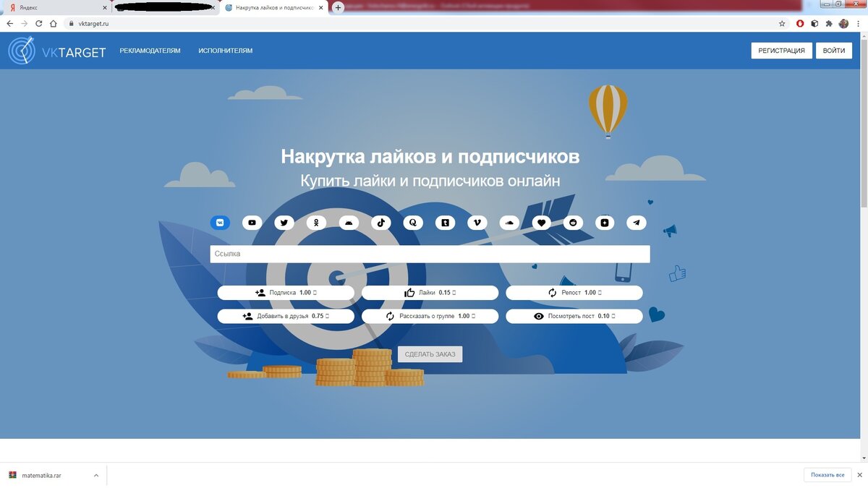Select the Vimeo platform icon
Image resolution: width=868 pixels, height=488 pixels.
[x=477, y=223]
